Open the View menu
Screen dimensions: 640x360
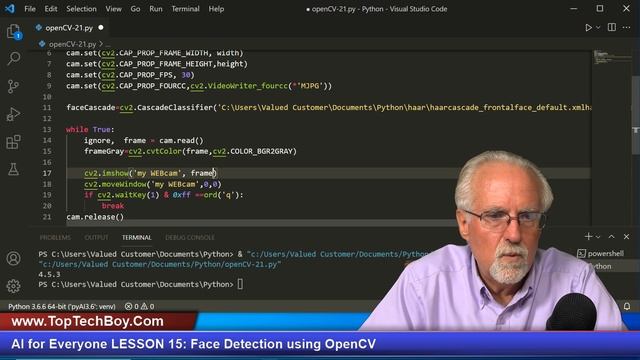(x=113, y=9)
